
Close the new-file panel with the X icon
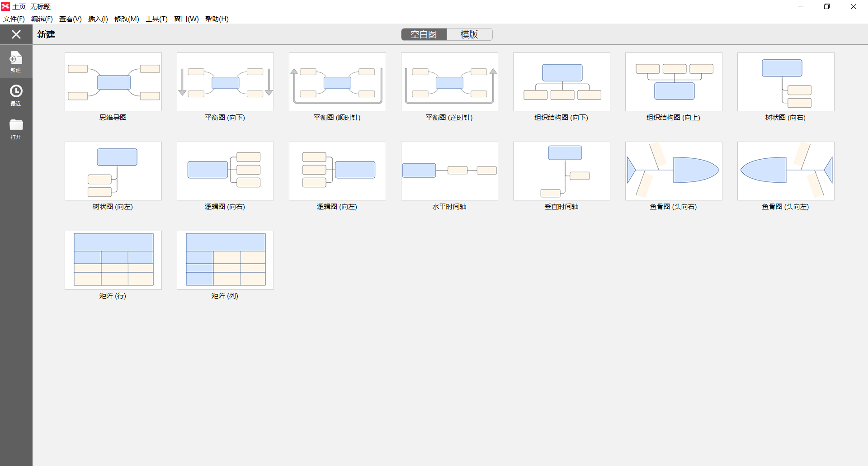[x=16, y=34]
